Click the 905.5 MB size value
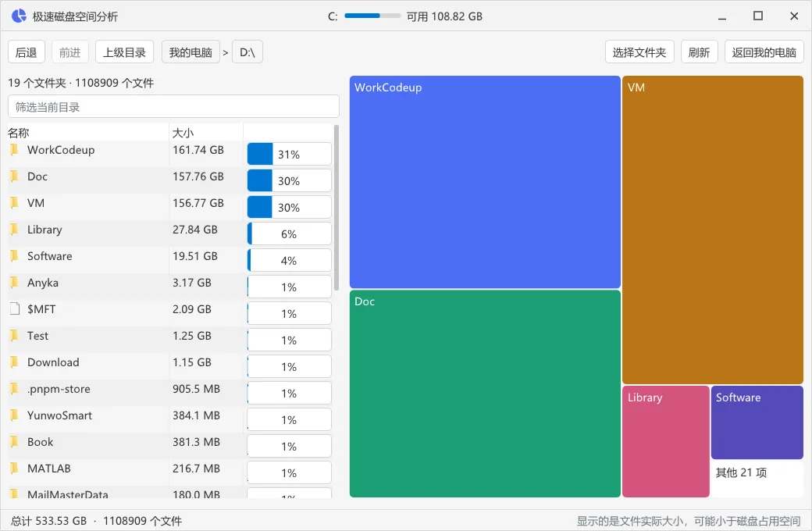 pyautogui.click(x=196, y=389)
